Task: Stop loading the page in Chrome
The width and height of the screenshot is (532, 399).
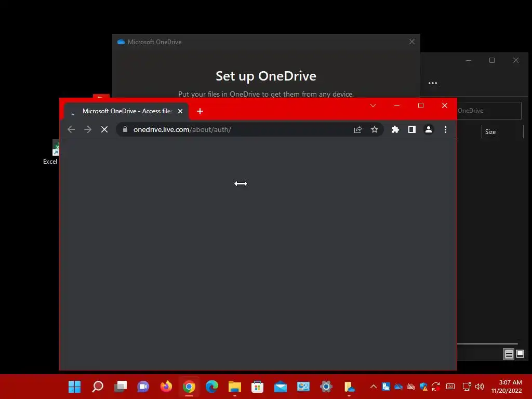Action: (104, 129)
